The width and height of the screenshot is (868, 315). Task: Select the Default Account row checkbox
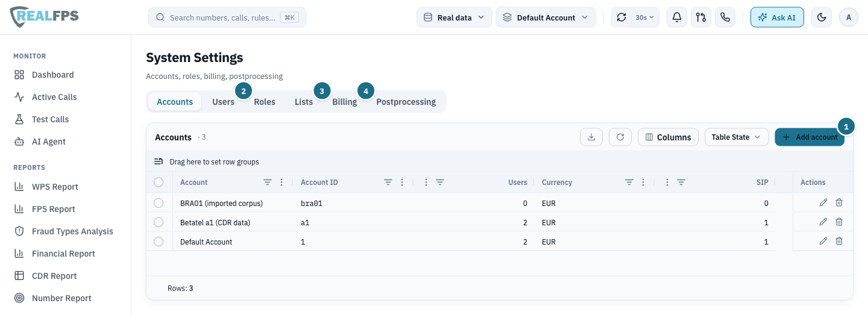[x=159, y=242]
